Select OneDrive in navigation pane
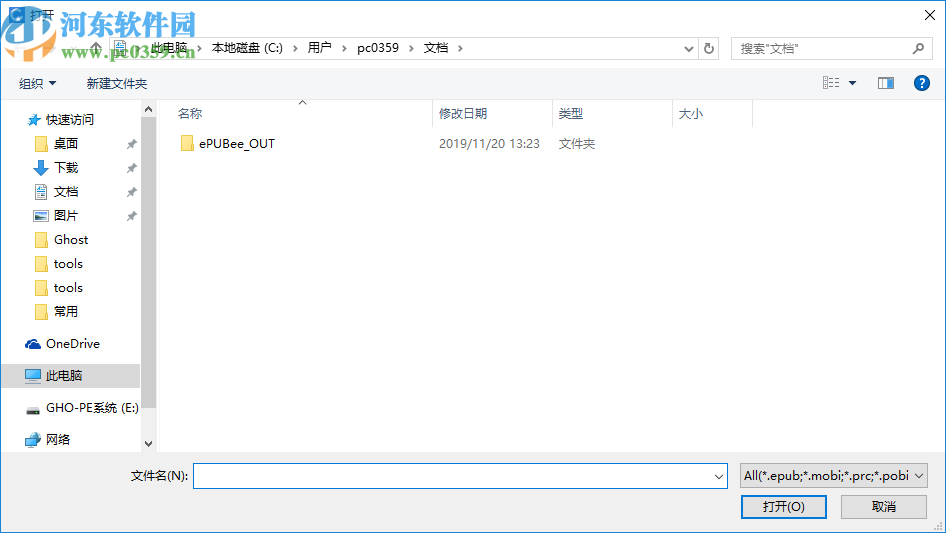 73,343
